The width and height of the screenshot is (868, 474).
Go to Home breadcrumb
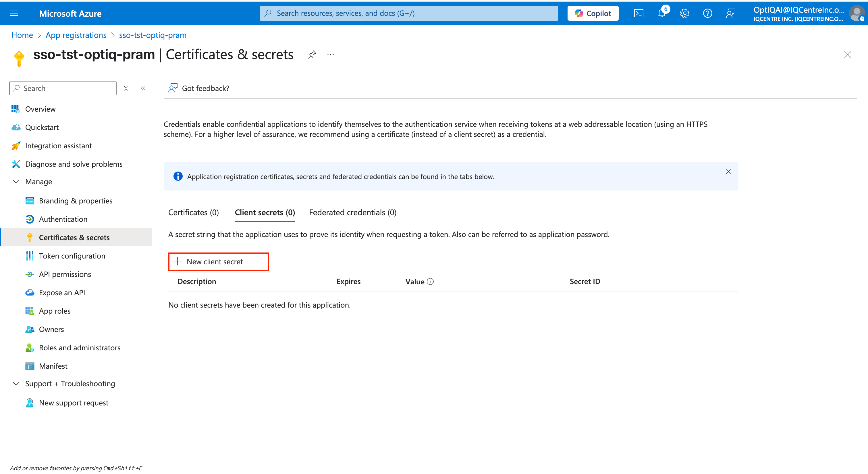(x=22, y=35)
